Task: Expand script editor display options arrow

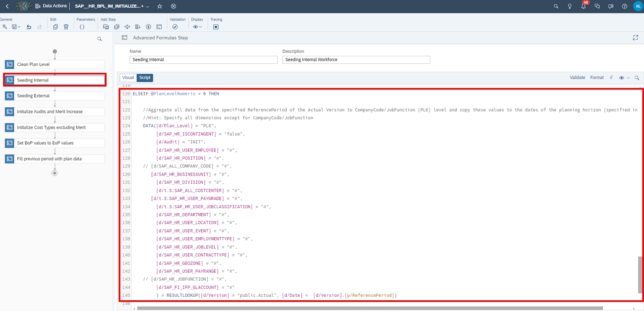Action: point(628,78)
